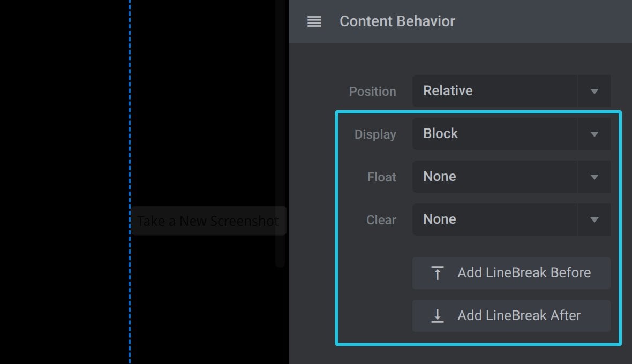Click the Take a New Screenshot button
The width and height of the screenshot is (632, 364).
[208, 221]
